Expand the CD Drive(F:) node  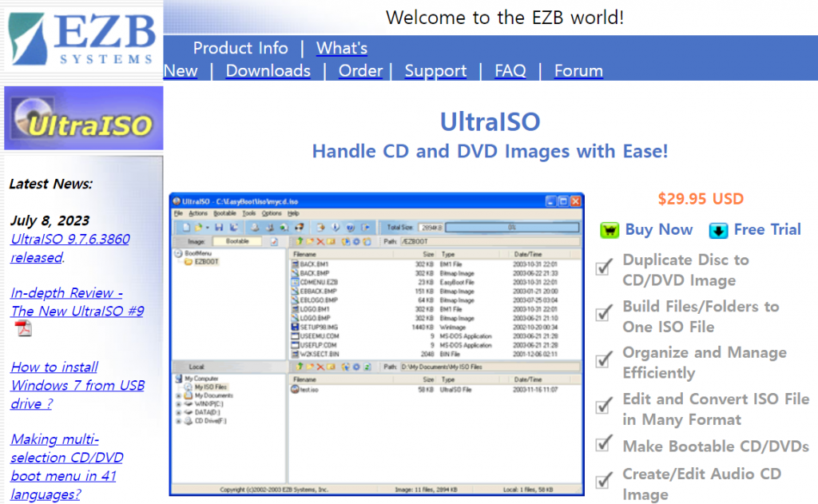178,421
